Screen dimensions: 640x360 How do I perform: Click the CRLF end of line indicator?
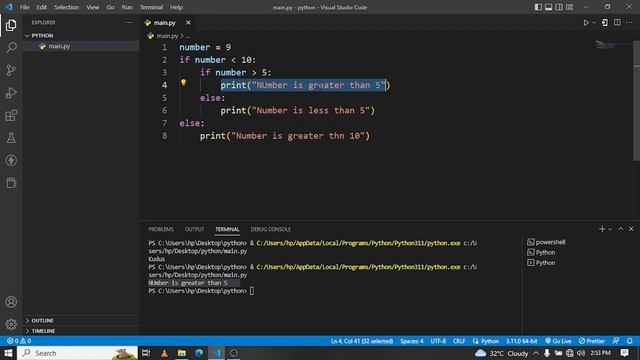click(459, 341)
